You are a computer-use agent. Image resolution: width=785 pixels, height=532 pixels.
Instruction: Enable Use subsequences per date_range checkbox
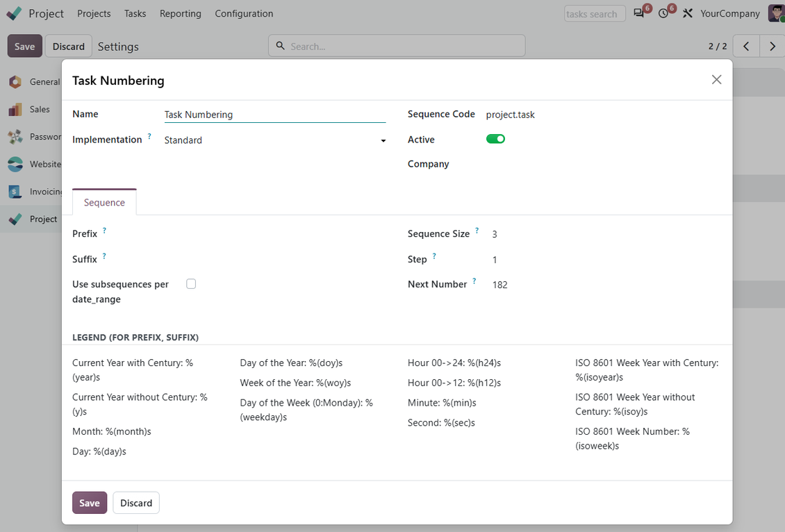coord(191,284)
